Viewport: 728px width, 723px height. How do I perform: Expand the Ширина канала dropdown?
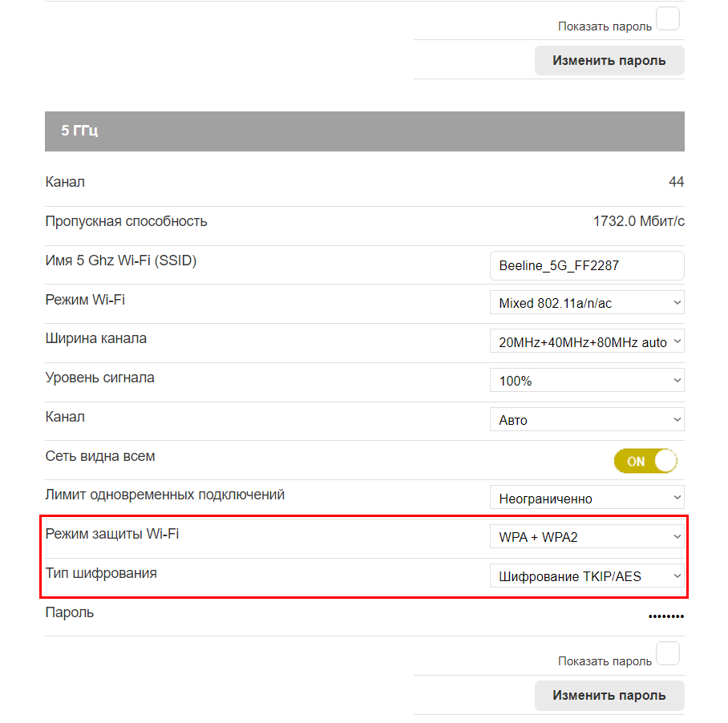tap(587, 341)
